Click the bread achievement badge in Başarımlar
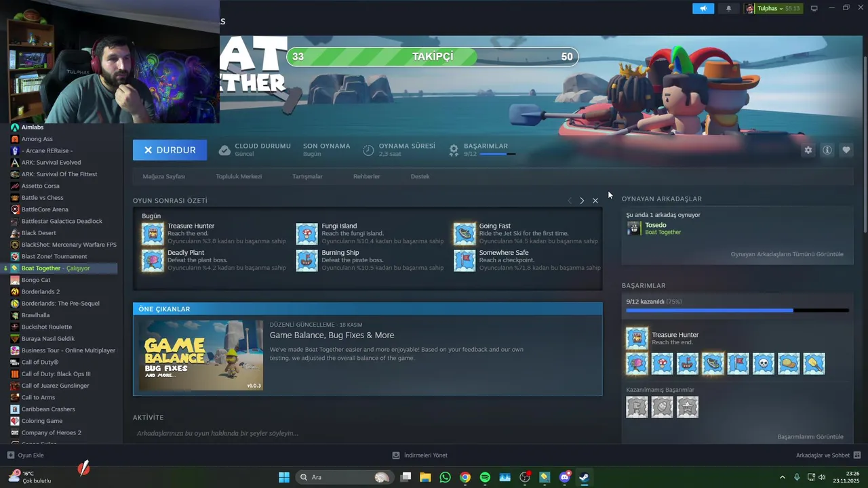Screen dimensions: 868x488 click(789, 363)
